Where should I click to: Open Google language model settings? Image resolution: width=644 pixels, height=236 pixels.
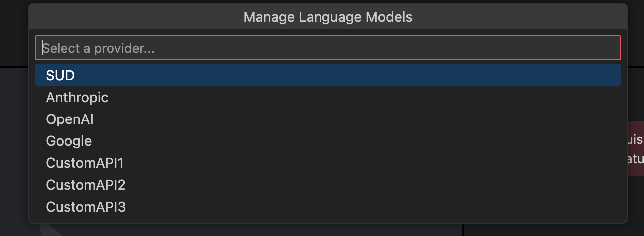(69, 141)
